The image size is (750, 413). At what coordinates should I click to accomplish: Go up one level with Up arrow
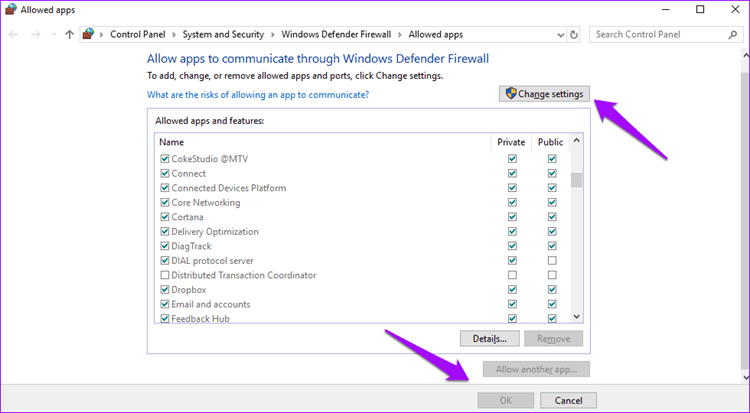coord(70,34)
